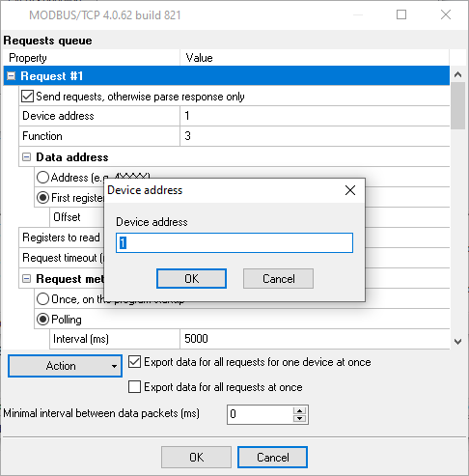
Task: Click the Property column header
Action: tap(92, 58)
